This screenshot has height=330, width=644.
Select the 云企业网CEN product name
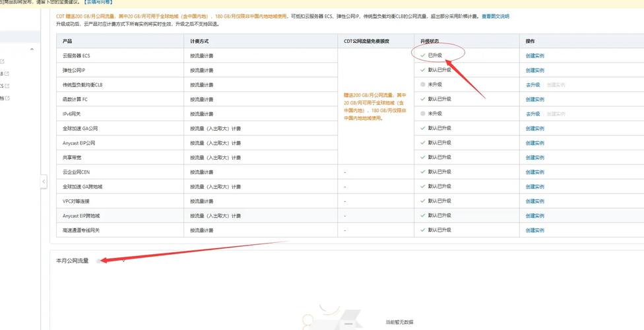click(76, 172)
